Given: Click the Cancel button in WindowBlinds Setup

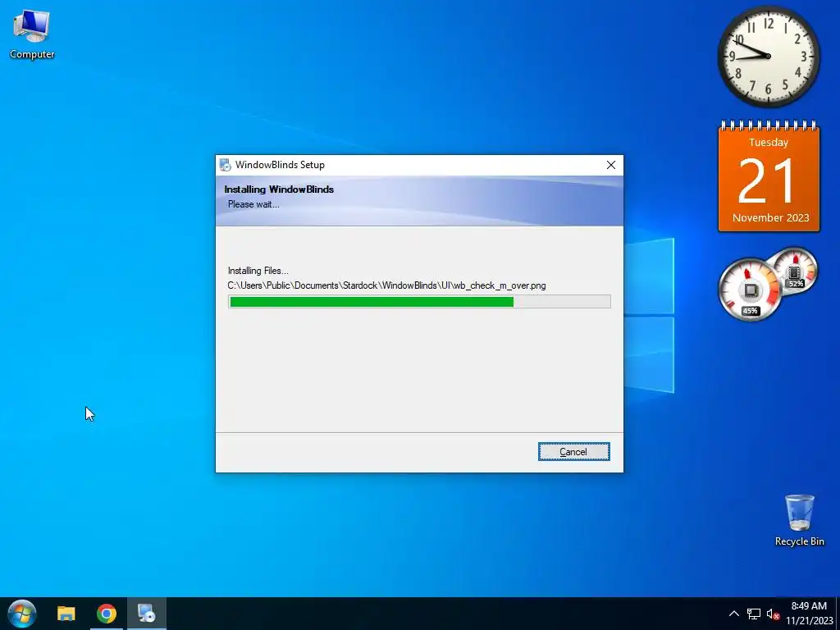Looking at the screenshot, I should (x=573, y=452).
